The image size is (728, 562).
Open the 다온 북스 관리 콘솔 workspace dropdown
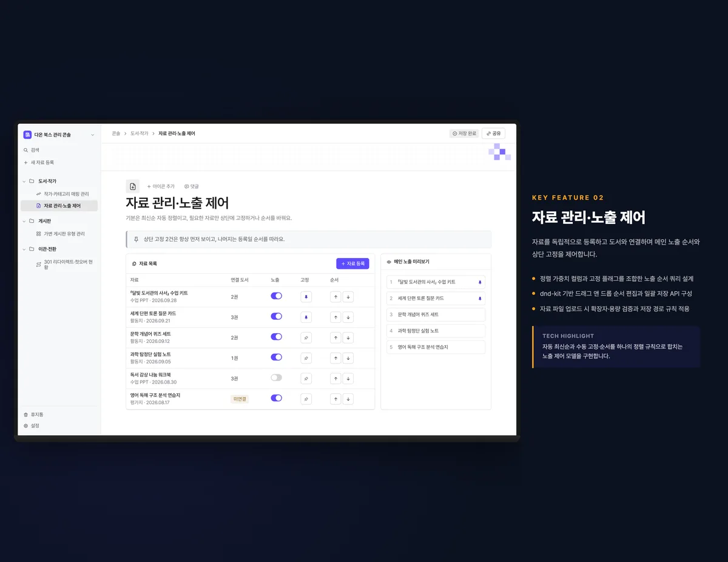click(x=93, y=135)
